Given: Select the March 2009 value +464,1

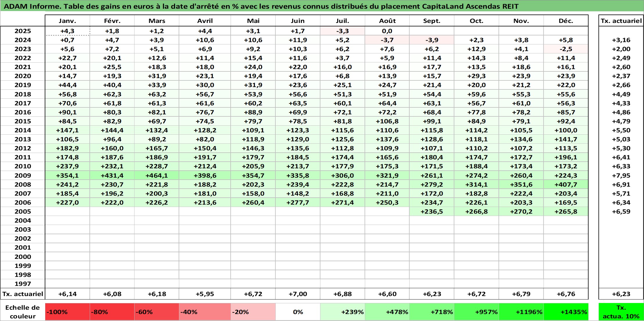Looking at the screenshot, I should click(x=157, y=175).
